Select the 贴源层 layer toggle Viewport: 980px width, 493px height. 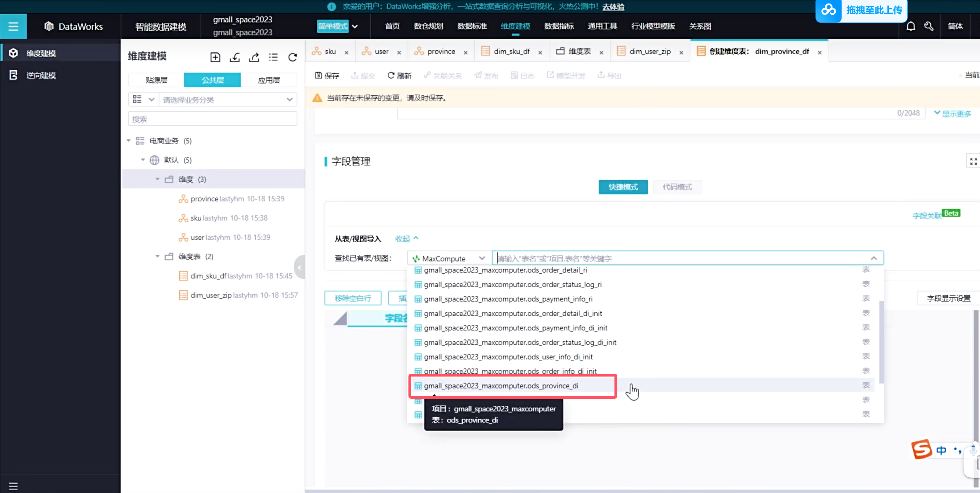pos(156,80)
